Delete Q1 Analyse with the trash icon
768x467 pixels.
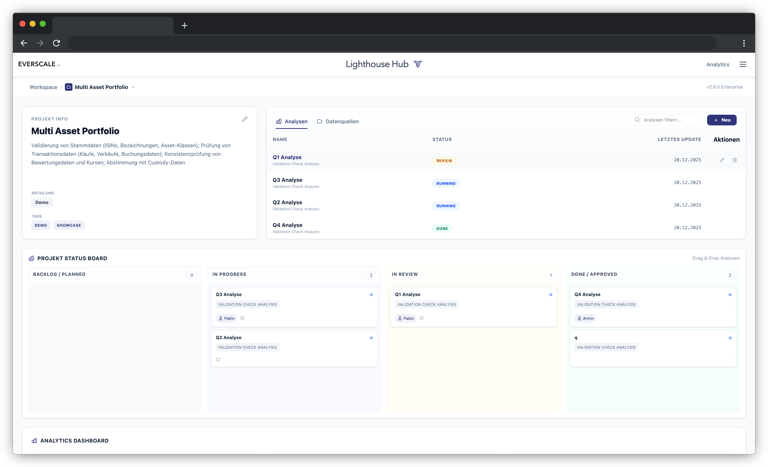coord(735,160)
